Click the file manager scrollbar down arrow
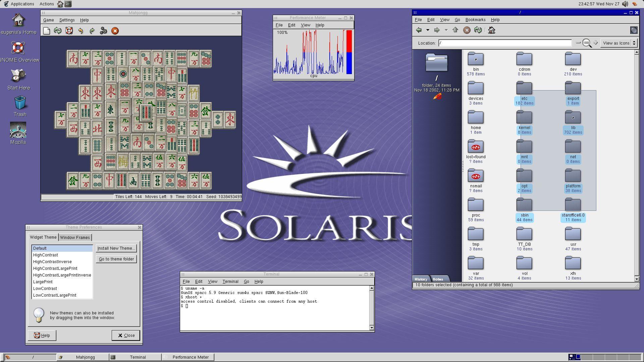Image resolution: width=644 pixels, height=362 pixels. click(637, 279)
